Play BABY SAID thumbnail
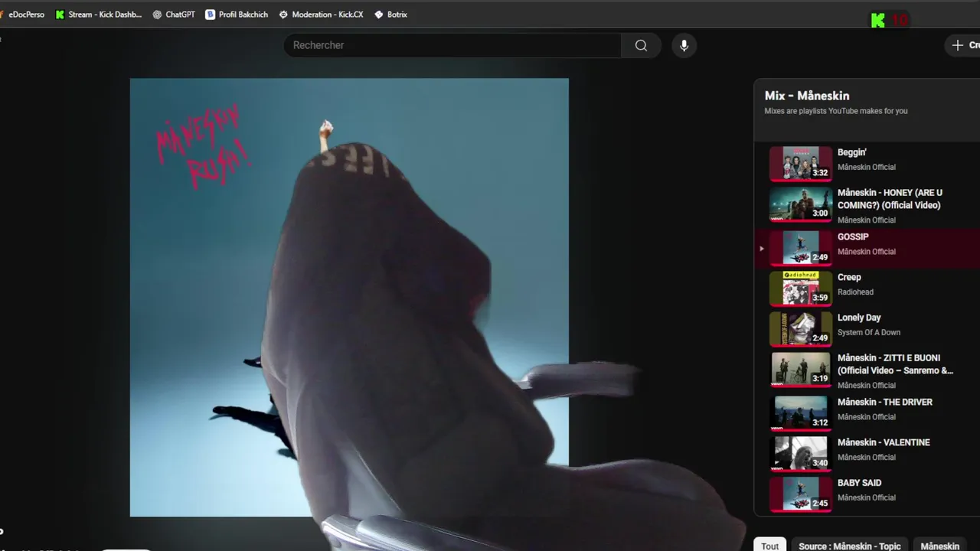 point(801,494)
